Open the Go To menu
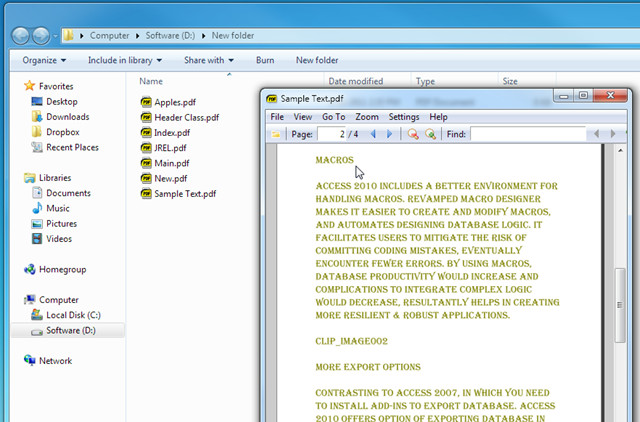 pyautogui.click(x=333, y=117)
